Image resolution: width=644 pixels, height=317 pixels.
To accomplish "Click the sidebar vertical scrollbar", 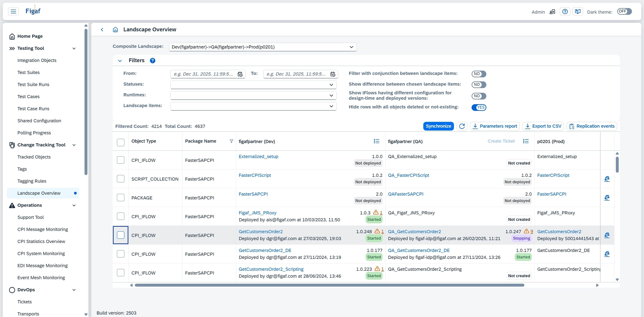I will pos(86,102).
